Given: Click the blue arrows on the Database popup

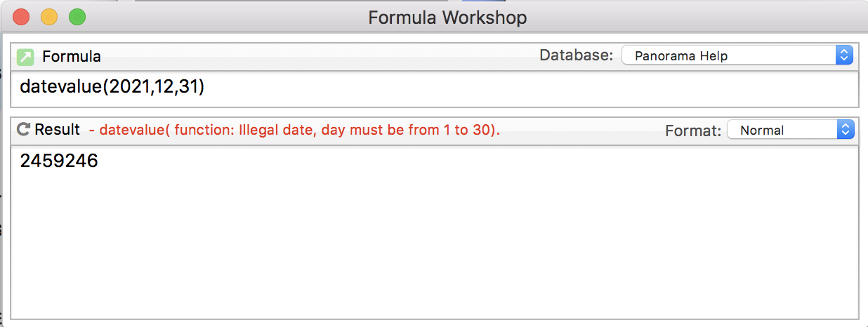Looking at the screenshot, I should coord(844,55).
